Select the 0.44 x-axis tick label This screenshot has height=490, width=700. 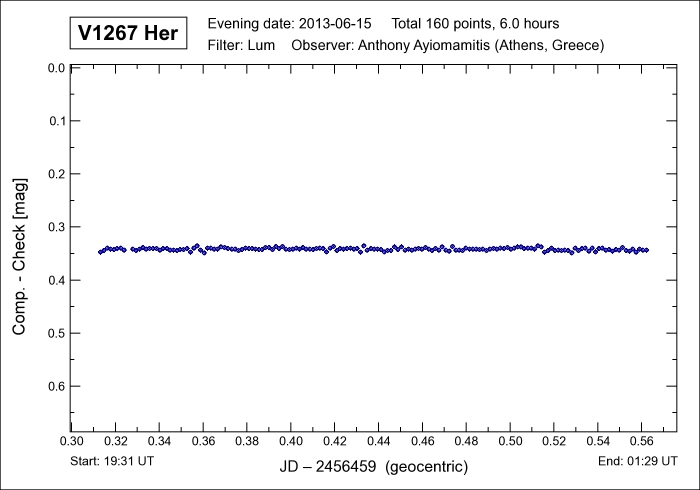[x=379, y=441]
